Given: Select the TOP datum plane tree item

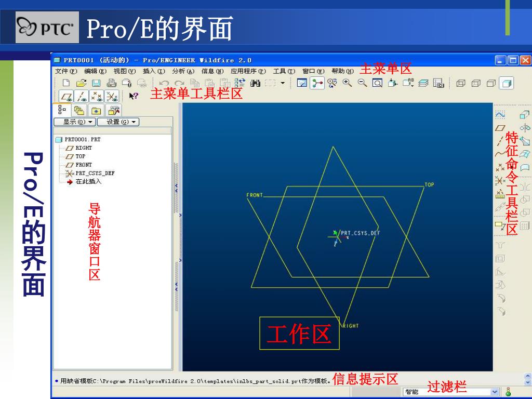Looking at the screenshot, I should tap(76, 156).
